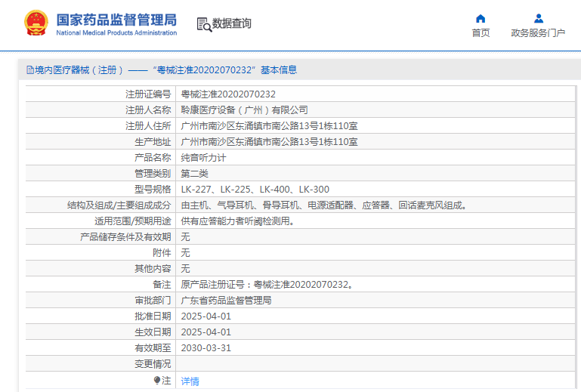This screenshot has height=392, width=581.
Task: Click the document icon before 境内医疗器械
Action: coord(30,69)
